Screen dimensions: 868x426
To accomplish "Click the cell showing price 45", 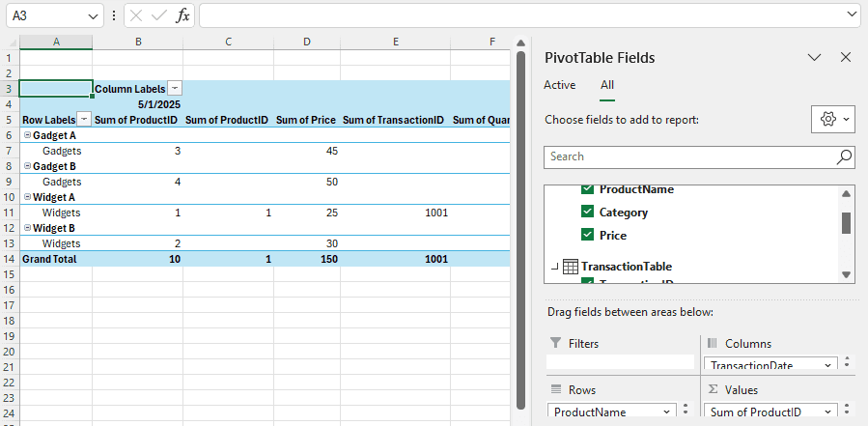I will [307, 151].
